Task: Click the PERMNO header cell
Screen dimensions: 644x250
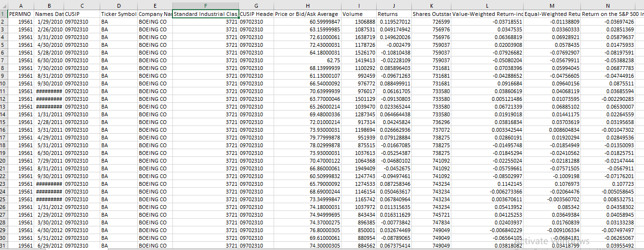Action: coord(21,14)
